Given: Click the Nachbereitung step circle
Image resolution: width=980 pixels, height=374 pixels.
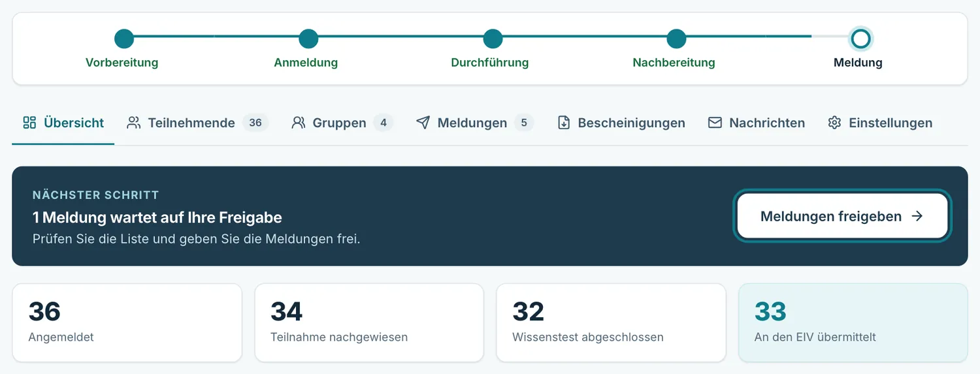Looking at the screenshot, I should 677,39.
